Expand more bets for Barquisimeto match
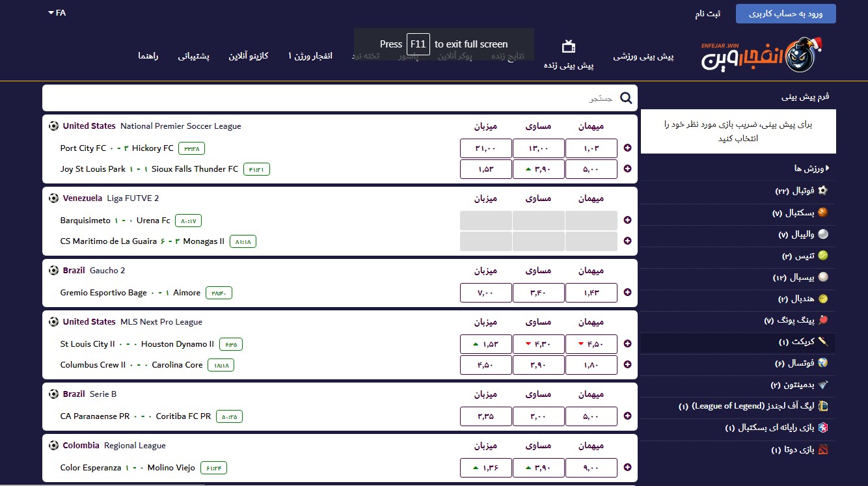The image size is (868, 486). pyautogui.click(x=627, y=220)
